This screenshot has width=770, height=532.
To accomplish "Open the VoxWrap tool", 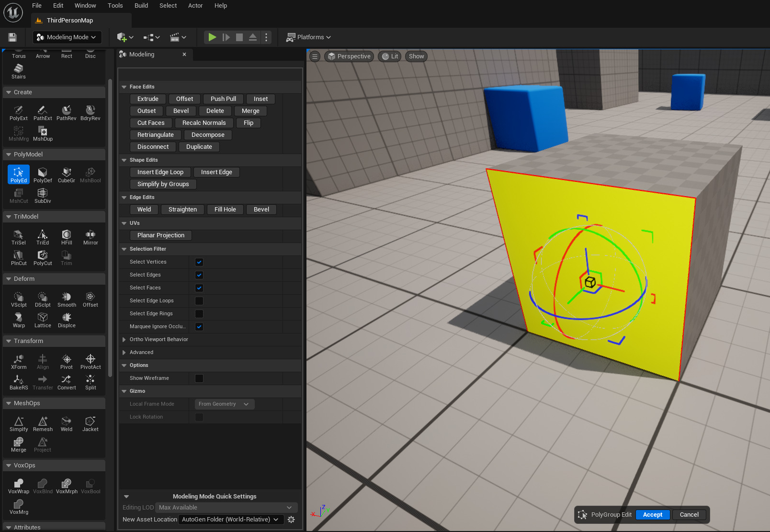I will coord(19,486).
